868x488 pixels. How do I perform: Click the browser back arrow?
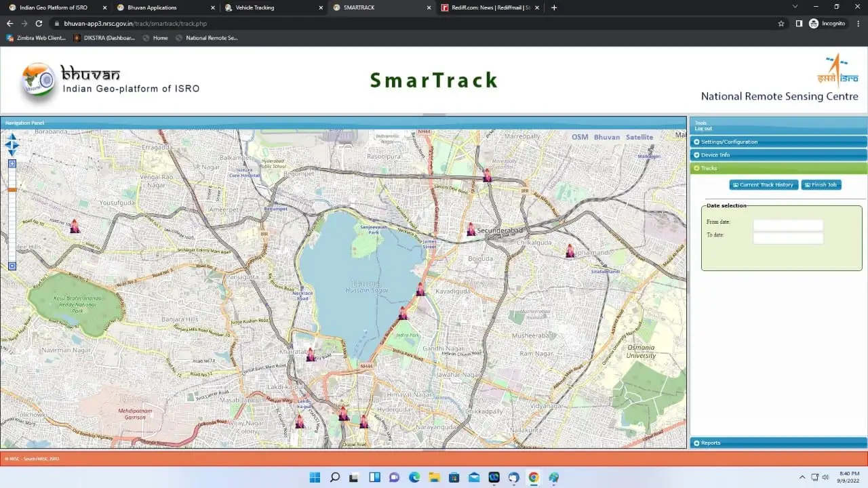coord(9,23)
